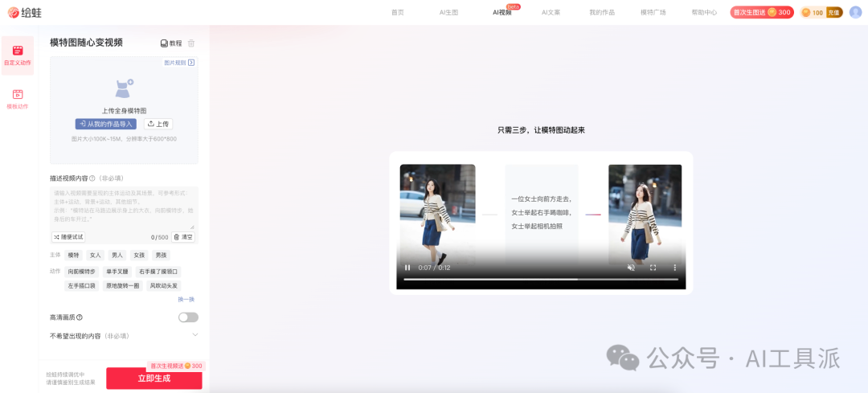The height and width of the screenshot is (393, 868).
Task: Open 模特广场 in the top navigation
Action: pyautogui.click(x=653, y=12)
